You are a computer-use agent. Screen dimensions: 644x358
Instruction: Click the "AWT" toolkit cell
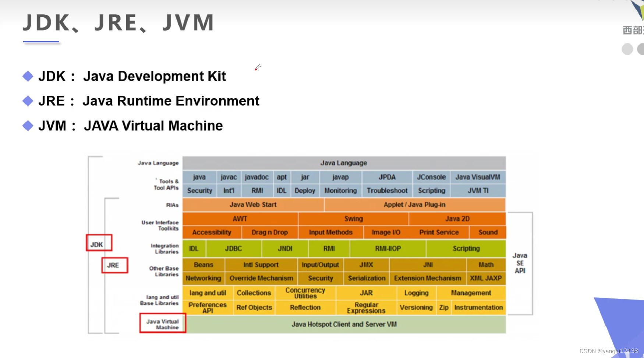(x=240, y=219)
